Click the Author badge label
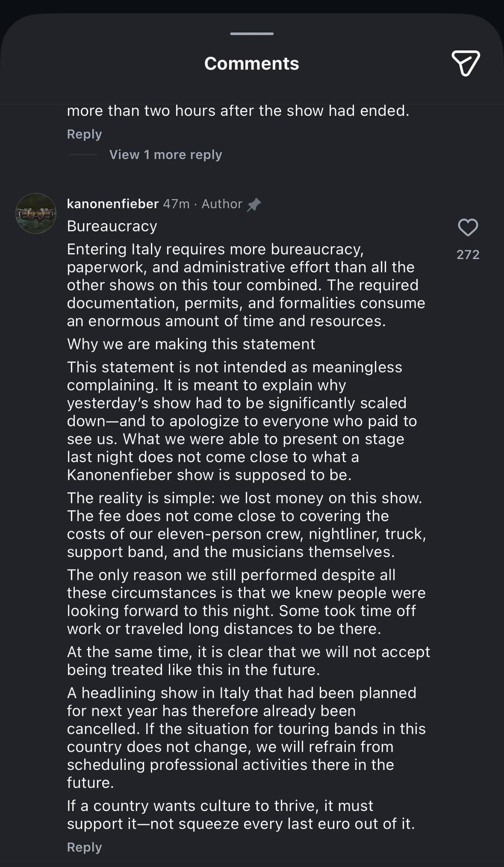The image size is (504, 867). click(222, 204)
